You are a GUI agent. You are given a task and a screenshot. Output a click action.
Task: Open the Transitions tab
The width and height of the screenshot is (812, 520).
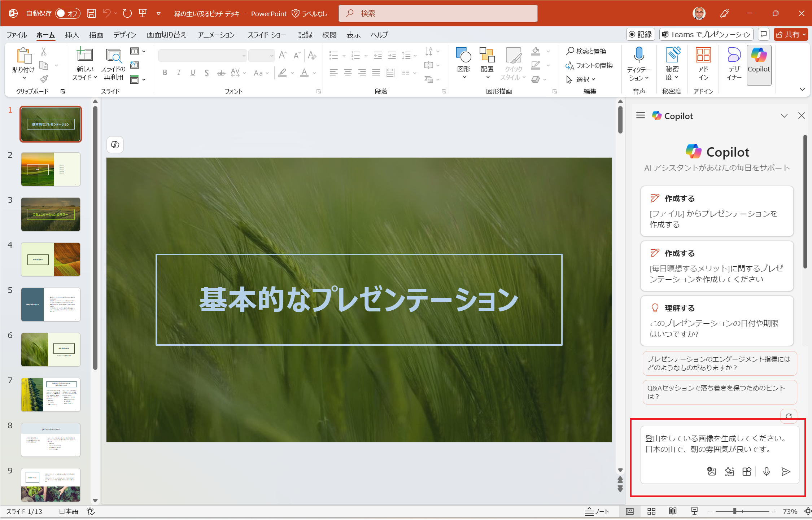166,35
